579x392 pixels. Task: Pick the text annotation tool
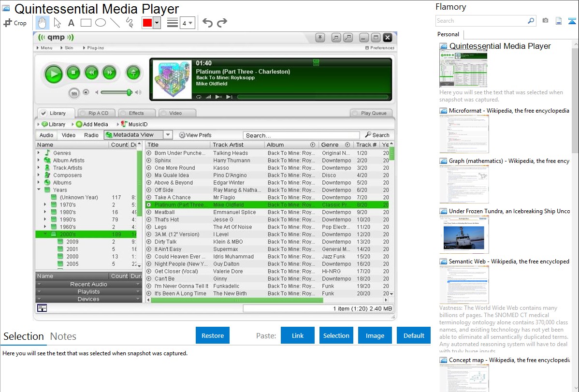coord(71,23)
